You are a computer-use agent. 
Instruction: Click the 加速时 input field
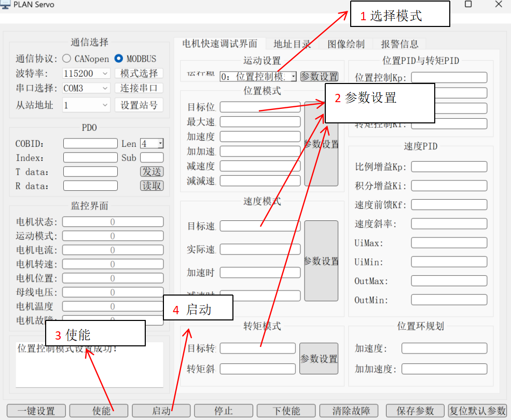(x=260, y=272)
